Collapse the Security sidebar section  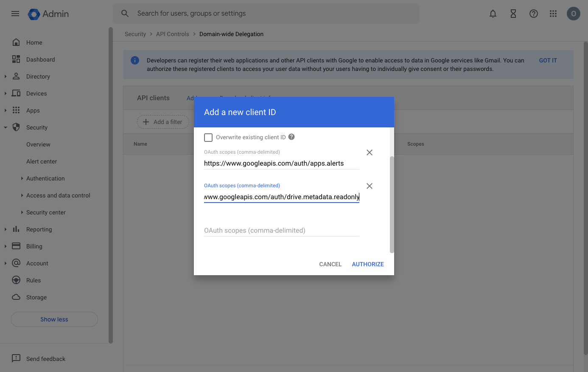[x=6, y=127]
